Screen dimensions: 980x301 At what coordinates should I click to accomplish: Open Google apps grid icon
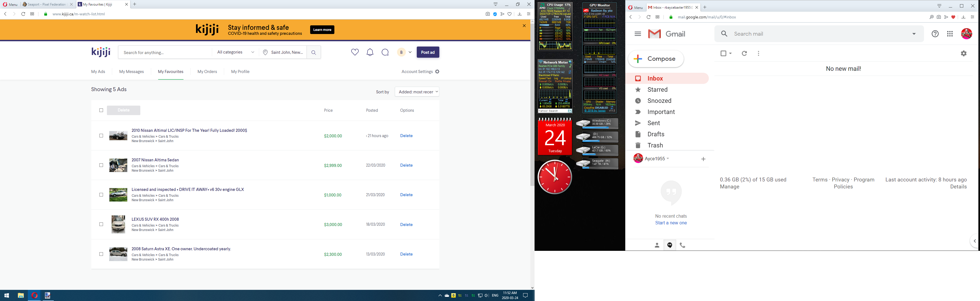950,34
